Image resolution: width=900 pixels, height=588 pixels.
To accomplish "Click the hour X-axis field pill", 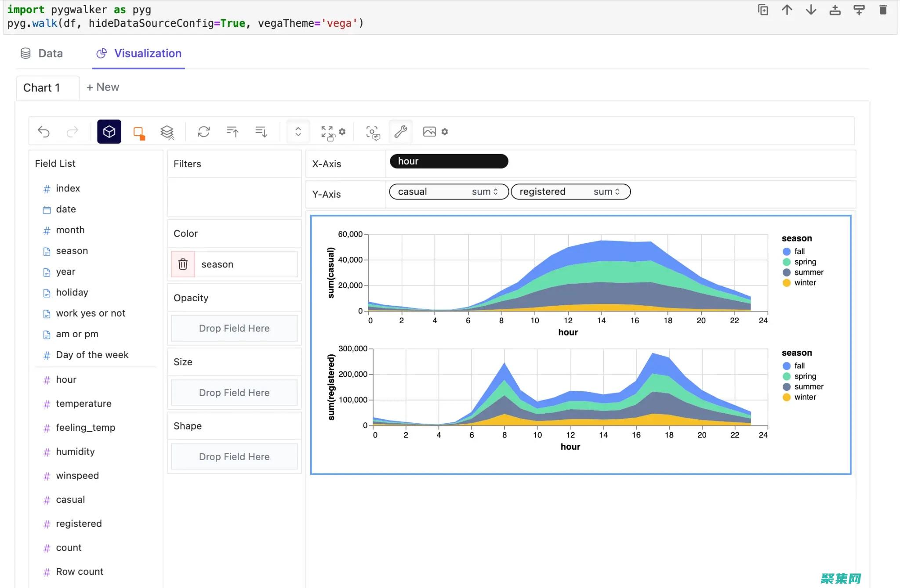I will point(449,161).
